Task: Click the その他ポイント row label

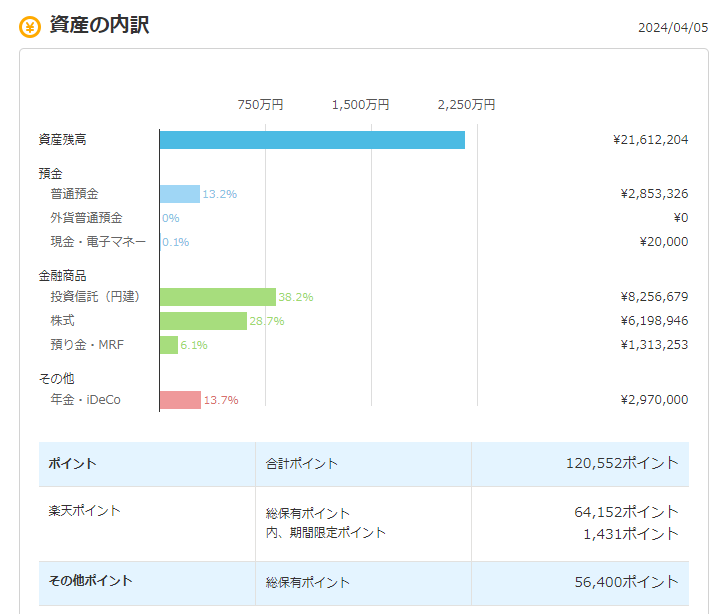Action: tap(90, 581)
